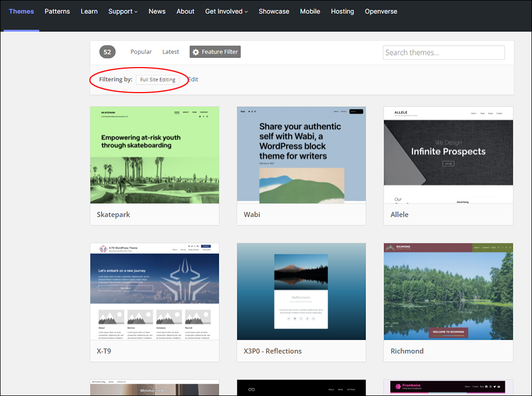532x396 pixels.
Task: Open the Themes nav item
Action: click(x=21, y=12)
